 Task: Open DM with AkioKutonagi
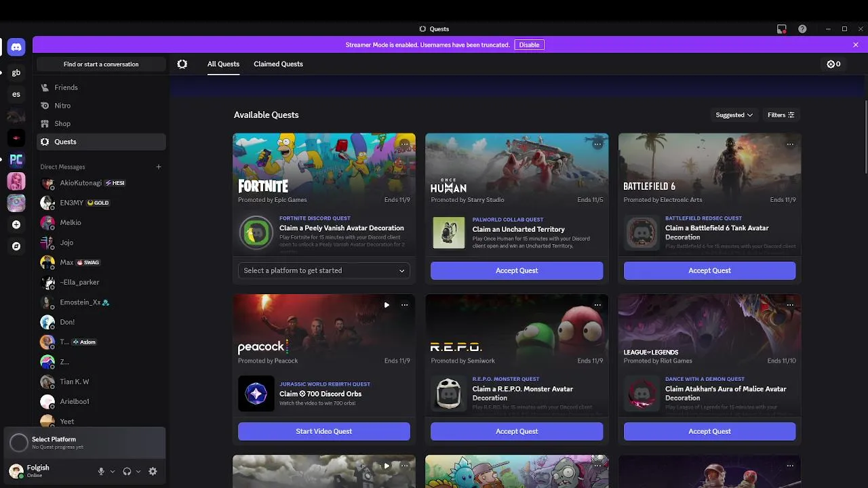point(101,183)
